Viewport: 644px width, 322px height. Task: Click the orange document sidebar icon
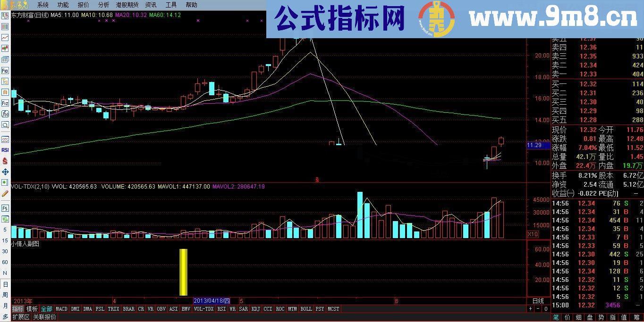pos(5,92)
